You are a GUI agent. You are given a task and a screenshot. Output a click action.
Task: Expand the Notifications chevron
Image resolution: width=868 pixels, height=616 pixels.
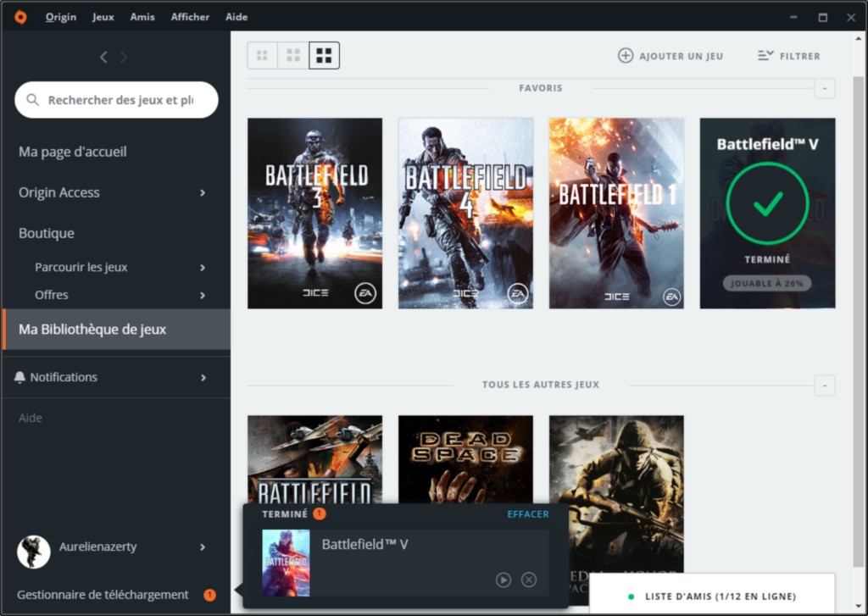[x=203, y=377]
